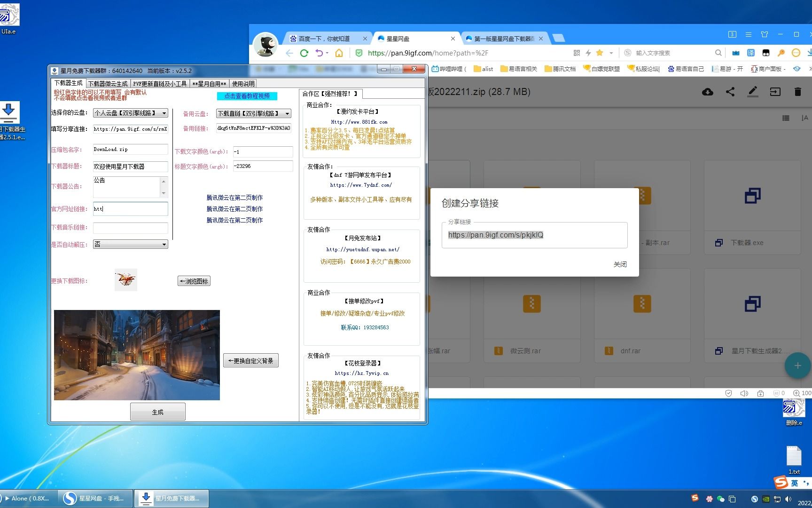The width and height of the screenshot is (812, 508).
Task: Click the lightning speed-mode icon in address bar
Action: pos(588,53)
